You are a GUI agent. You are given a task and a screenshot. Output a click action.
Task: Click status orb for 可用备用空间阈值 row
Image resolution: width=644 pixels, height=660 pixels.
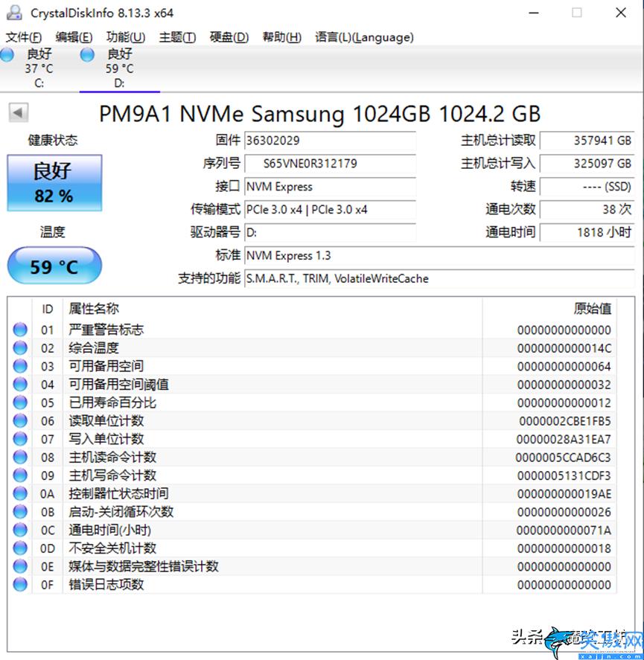point(20,384)
